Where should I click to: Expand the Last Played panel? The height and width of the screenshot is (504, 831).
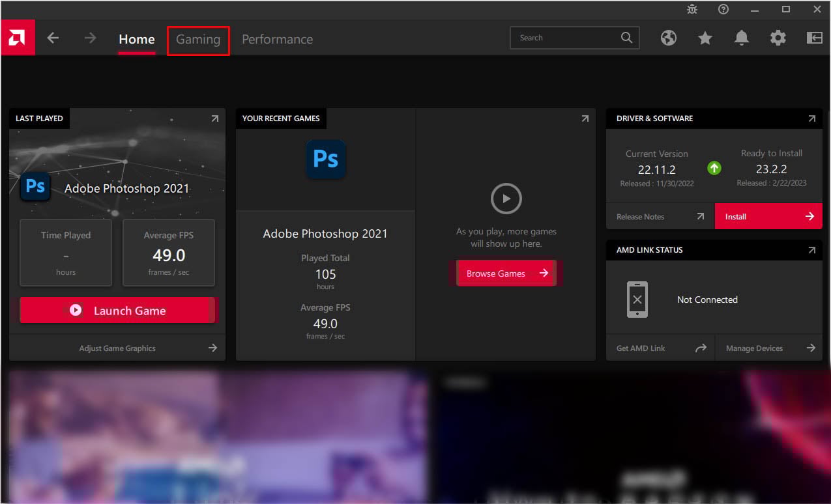tap(214, 118)
